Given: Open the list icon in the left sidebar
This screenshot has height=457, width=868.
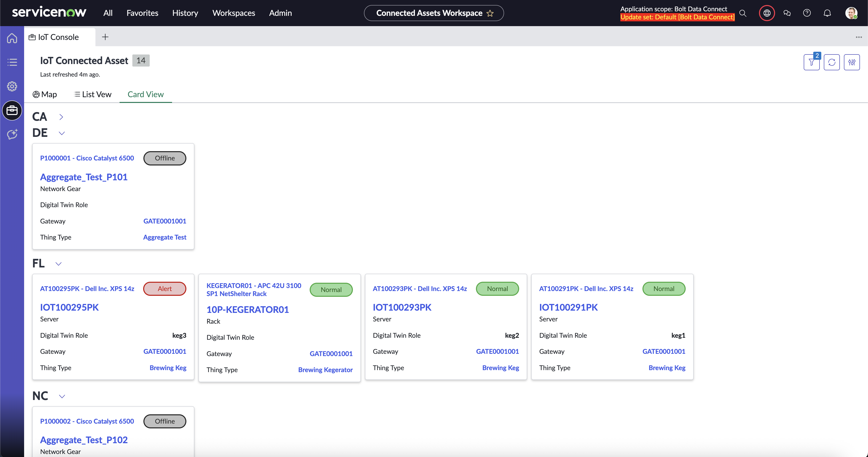Looking at the screenshot, I should coord(12,62).
